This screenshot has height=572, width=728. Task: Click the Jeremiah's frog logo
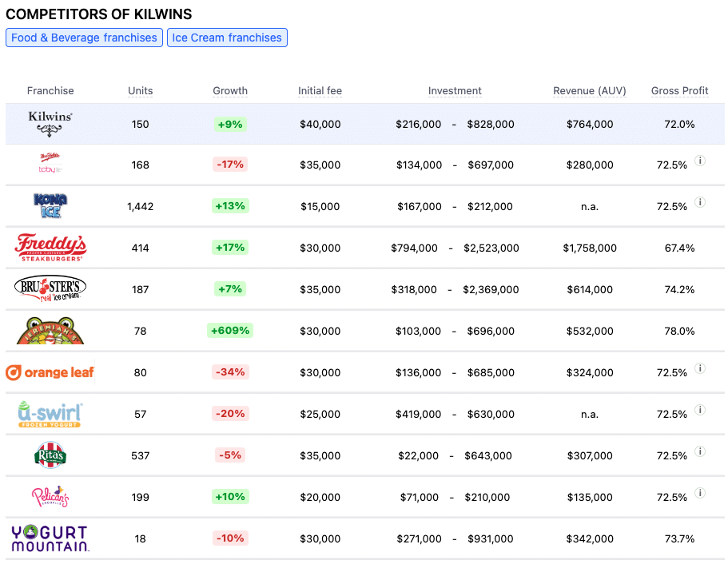[x=50, y=331]
